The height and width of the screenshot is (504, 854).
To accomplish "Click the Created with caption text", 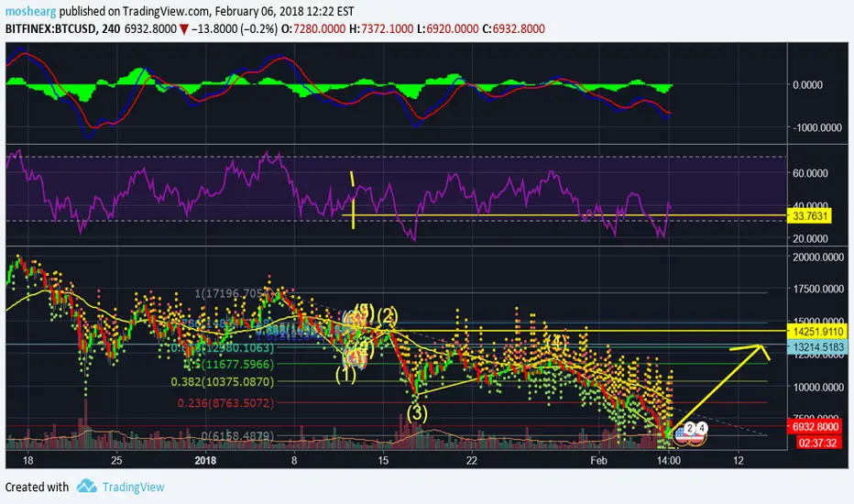I will pyautogui.click(x=37, y=488).
